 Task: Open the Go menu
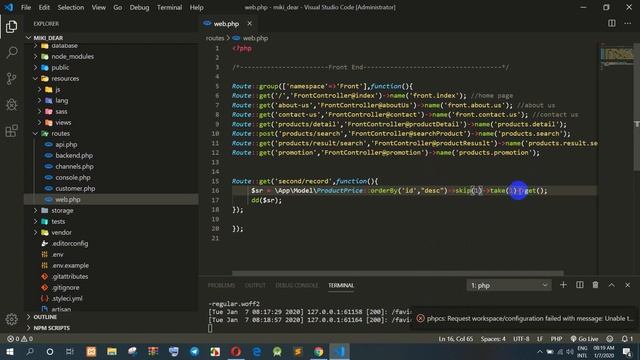(118, 7)
